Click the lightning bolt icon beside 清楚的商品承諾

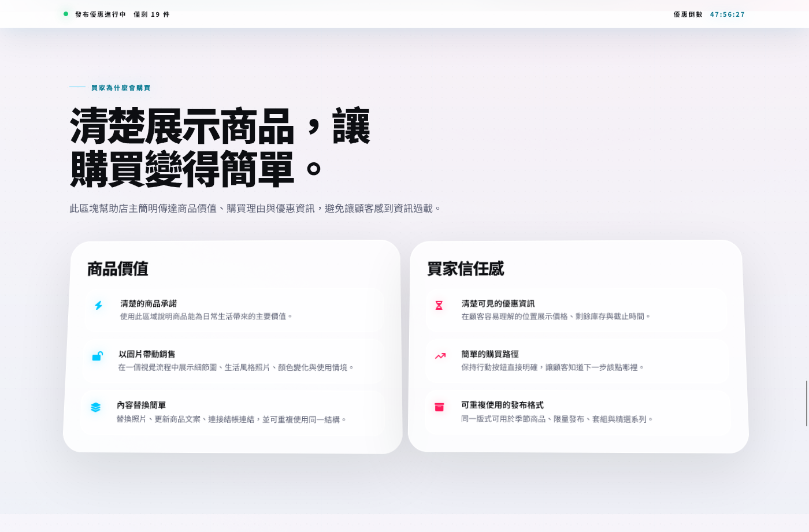click(x=99, y=306)
